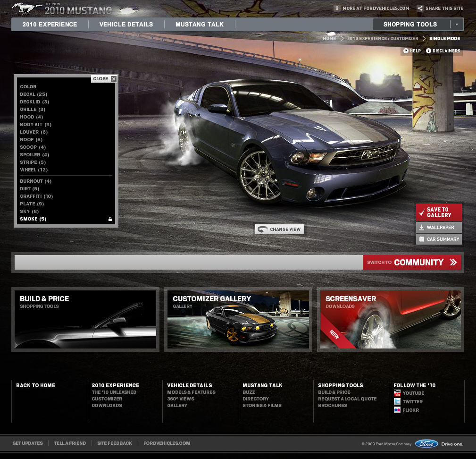The width and height of the screenshot is (476, 459).
Task: Select Roof (5) in the customizer list
Action: pyautogui.click(x=31, y=140)
